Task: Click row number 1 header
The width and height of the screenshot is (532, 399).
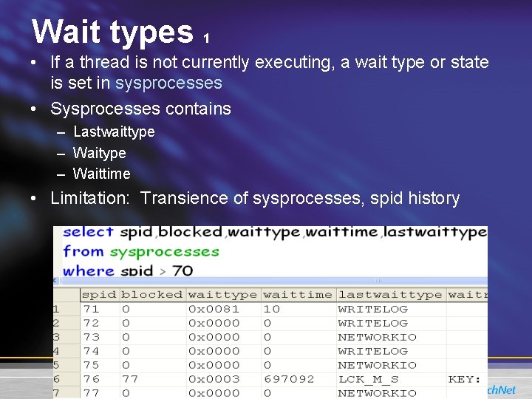Action: tap(66, 309)
